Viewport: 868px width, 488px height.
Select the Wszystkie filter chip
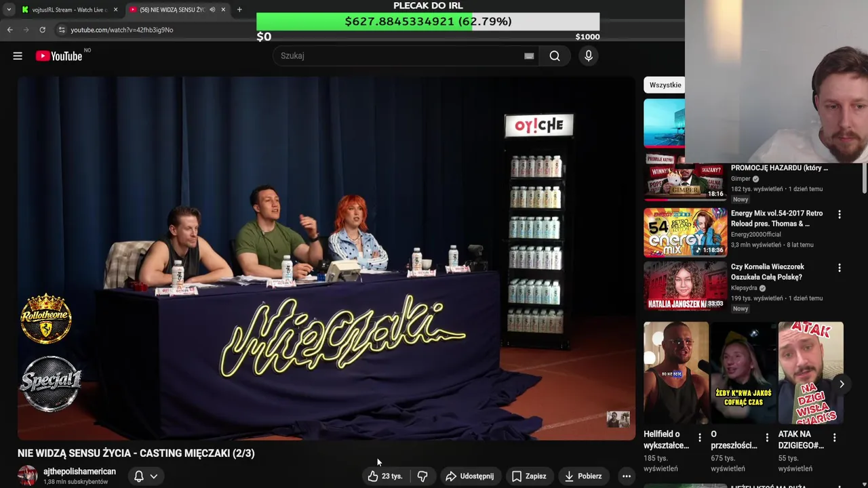coord(665,85)
